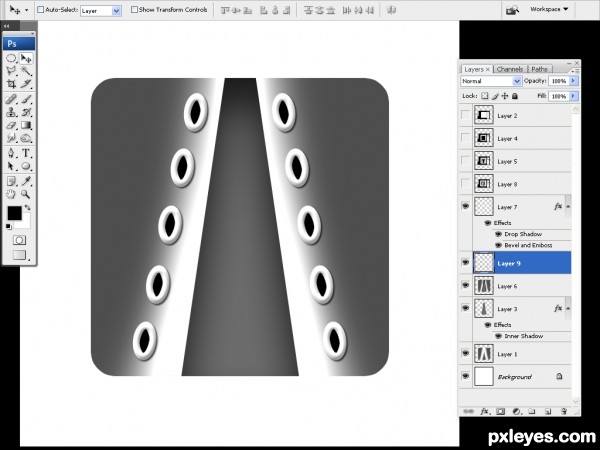This screenshot has height=450, width=600.
Task: Open the blend mode Normal dropdown
Action: click(x=517, y=81)
